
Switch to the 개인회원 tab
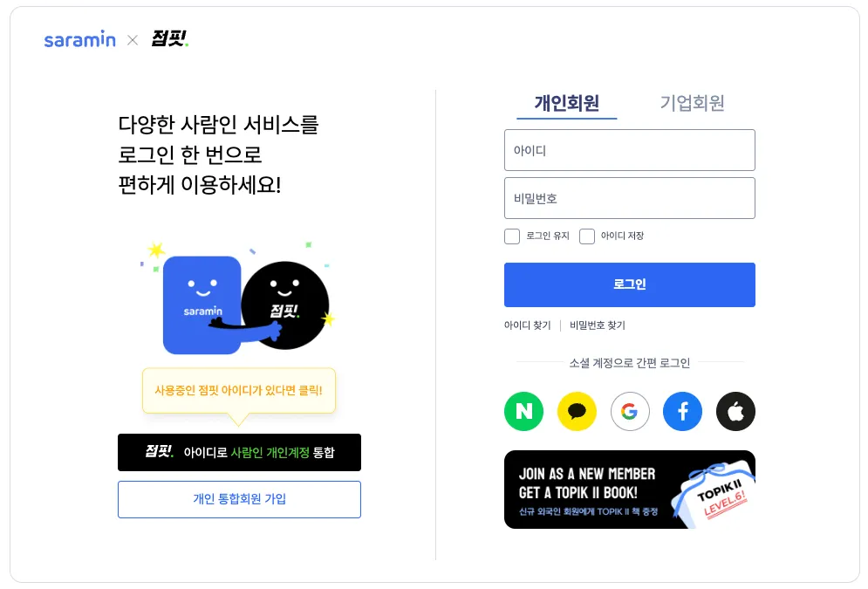(567, 104)
